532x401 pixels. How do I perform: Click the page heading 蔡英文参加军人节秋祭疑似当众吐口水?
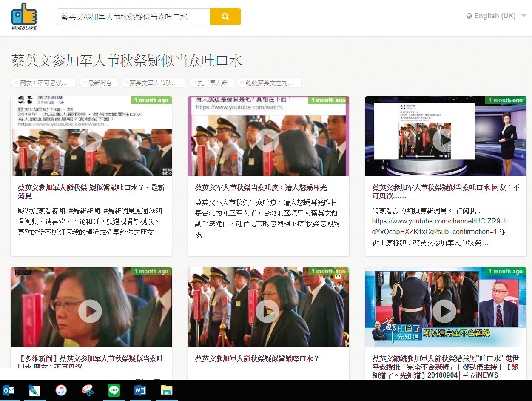tap(127, 60)
